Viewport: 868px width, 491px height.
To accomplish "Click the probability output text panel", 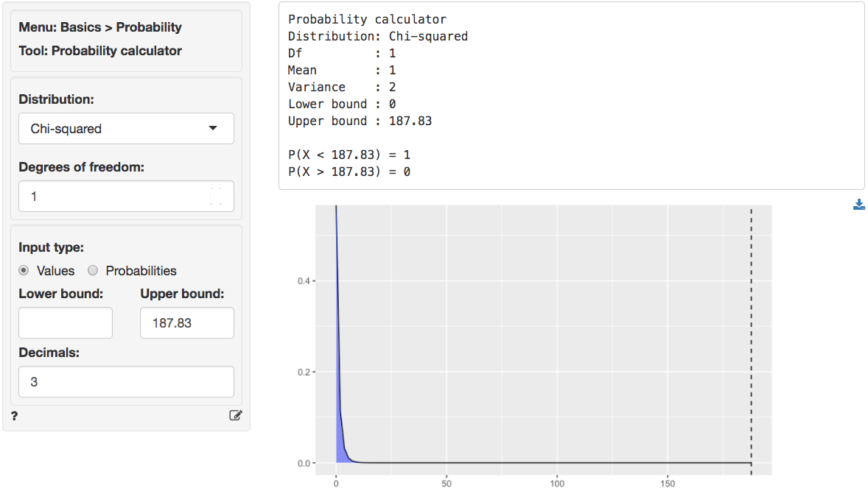I will [516, 96].
